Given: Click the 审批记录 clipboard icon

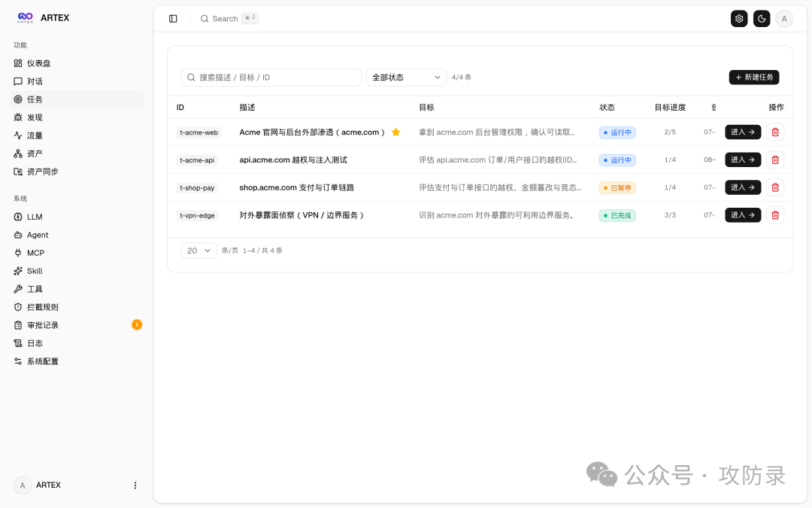Looking at the screenshot, I should point(18,325).
